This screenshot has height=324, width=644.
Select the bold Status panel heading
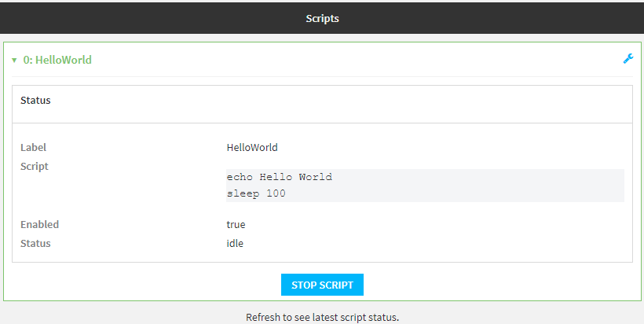pos(35,101)
